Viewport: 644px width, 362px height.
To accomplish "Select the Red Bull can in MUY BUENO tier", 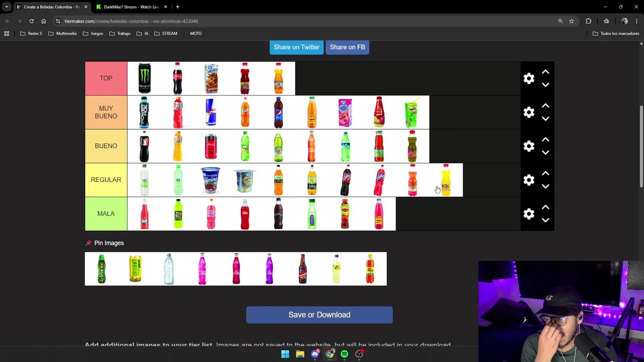I will [211, 112].
